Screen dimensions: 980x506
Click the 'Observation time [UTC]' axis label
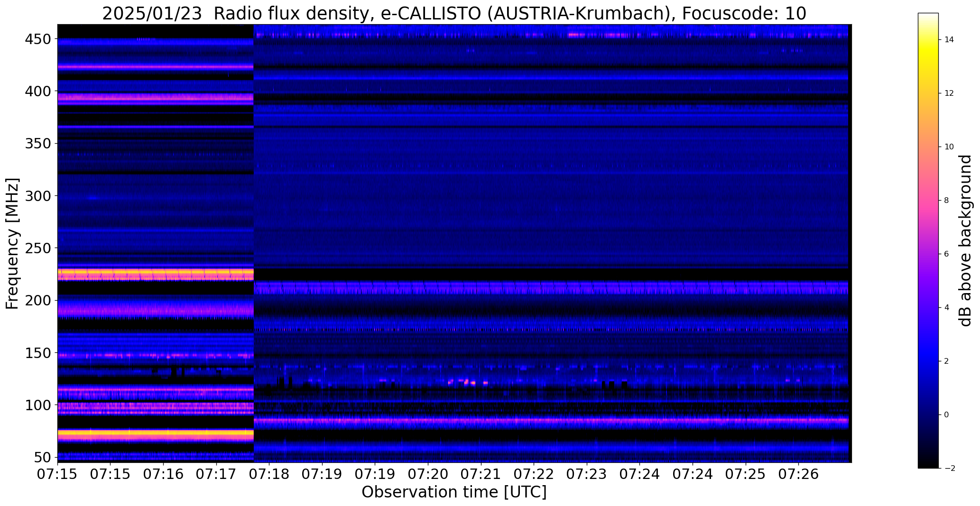pos(454,492)
